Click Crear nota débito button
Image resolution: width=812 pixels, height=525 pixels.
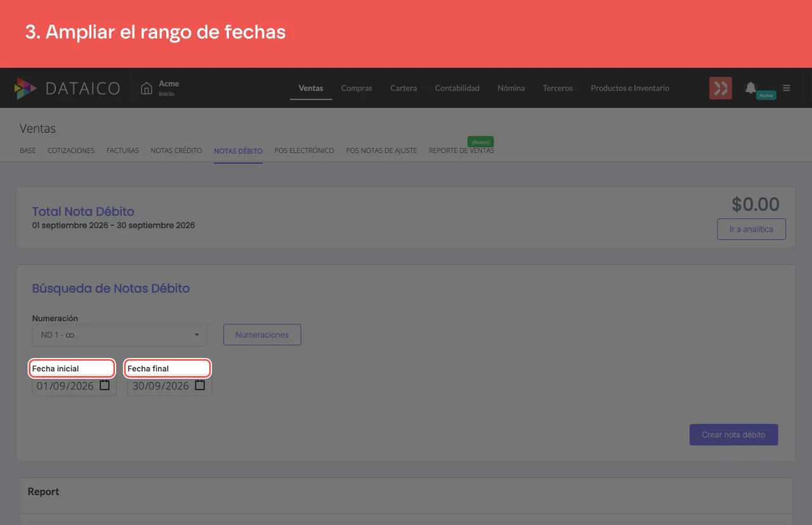tap(733, 435)
